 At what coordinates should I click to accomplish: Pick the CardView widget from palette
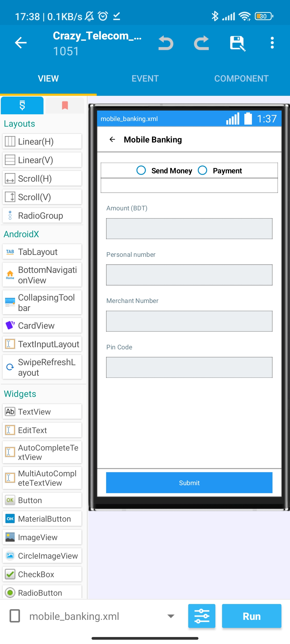click(42, 325)
